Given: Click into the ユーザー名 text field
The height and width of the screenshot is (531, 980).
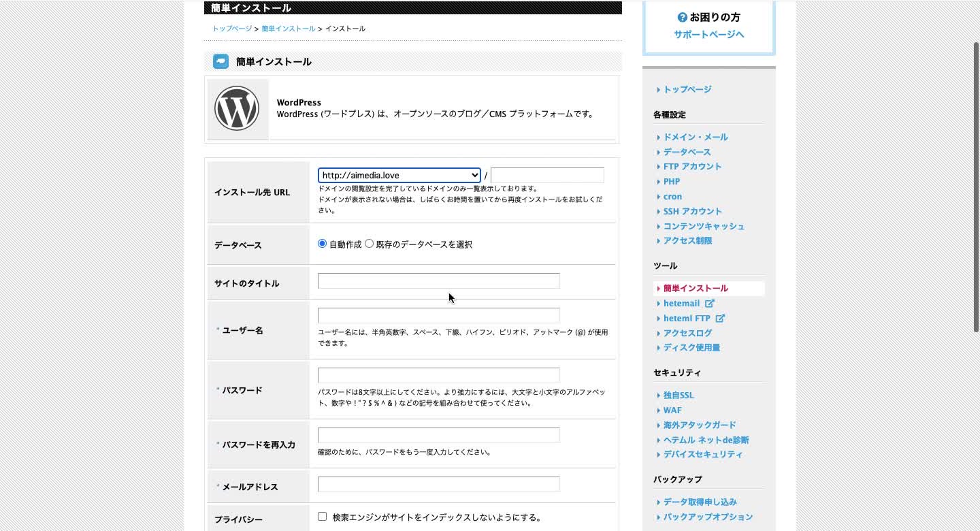Looking at the screenshot, I should (x=439, y=315).
